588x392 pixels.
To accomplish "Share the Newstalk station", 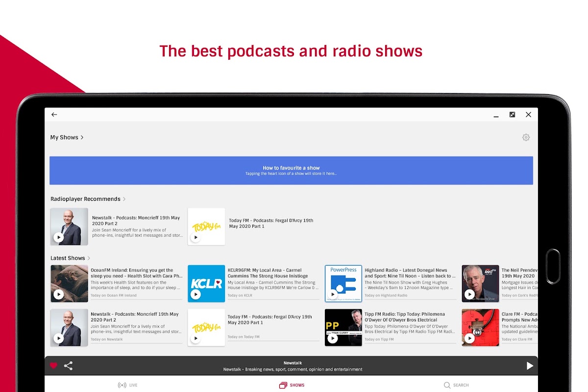I will [x=68, y=366].
